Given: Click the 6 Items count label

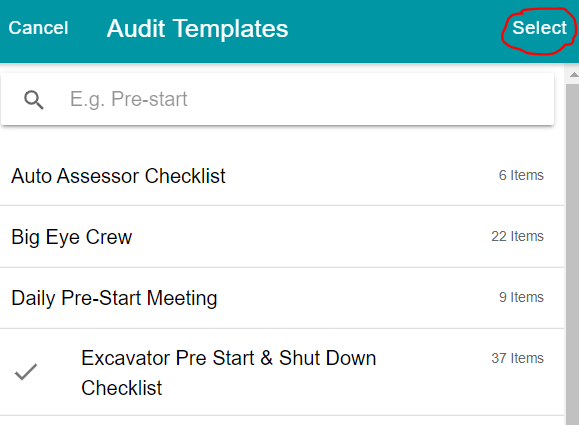Looking at the screenshot, I should coord(521,175).
